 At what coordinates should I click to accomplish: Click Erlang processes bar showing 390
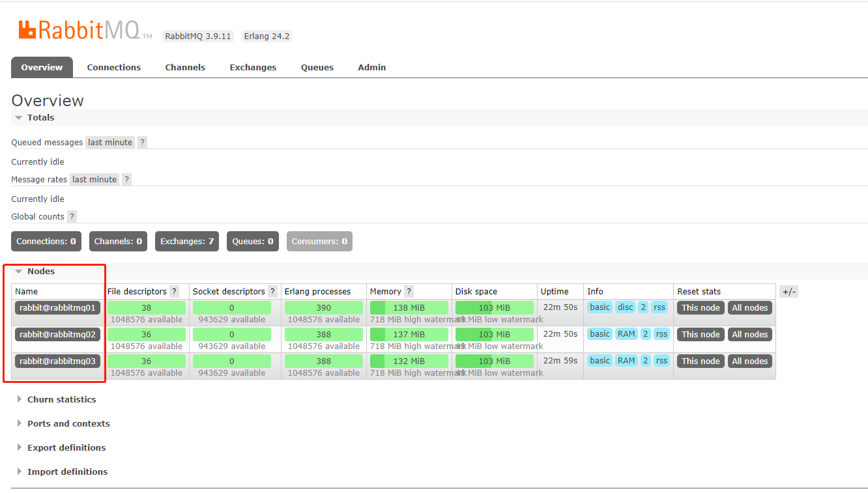coord(324,308)
